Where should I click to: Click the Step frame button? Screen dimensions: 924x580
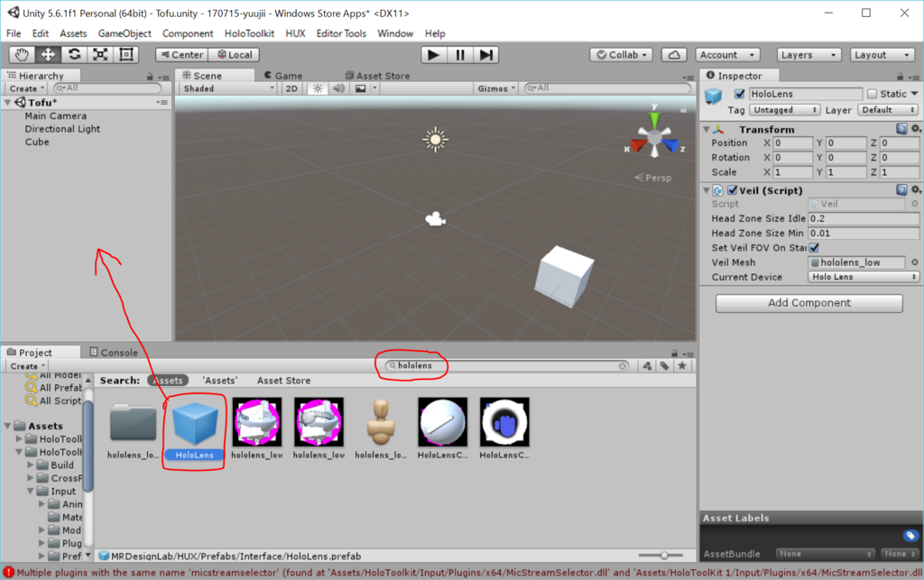[x=485, y=55]
